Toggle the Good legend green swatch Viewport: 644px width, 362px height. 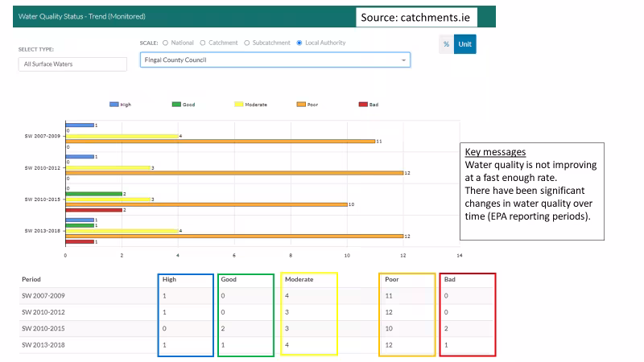177,105
